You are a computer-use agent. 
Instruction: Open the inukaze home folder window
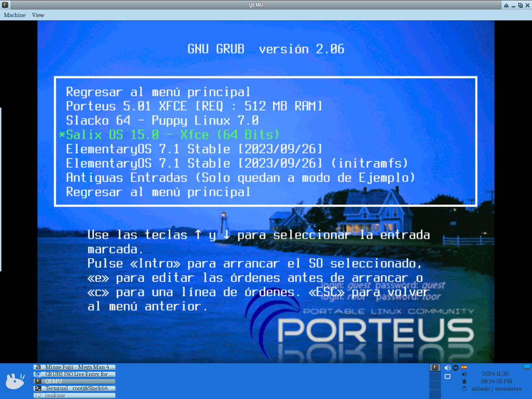(x=75, y=396)
